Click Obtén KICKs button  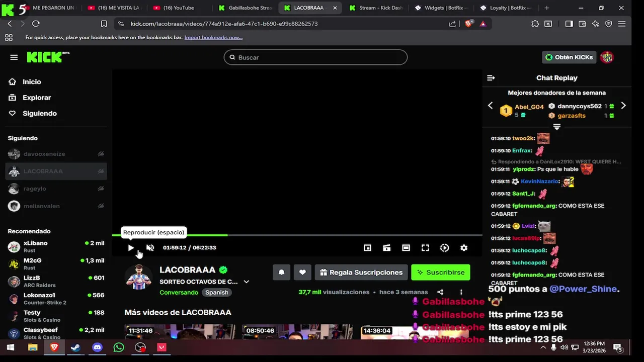569,57
